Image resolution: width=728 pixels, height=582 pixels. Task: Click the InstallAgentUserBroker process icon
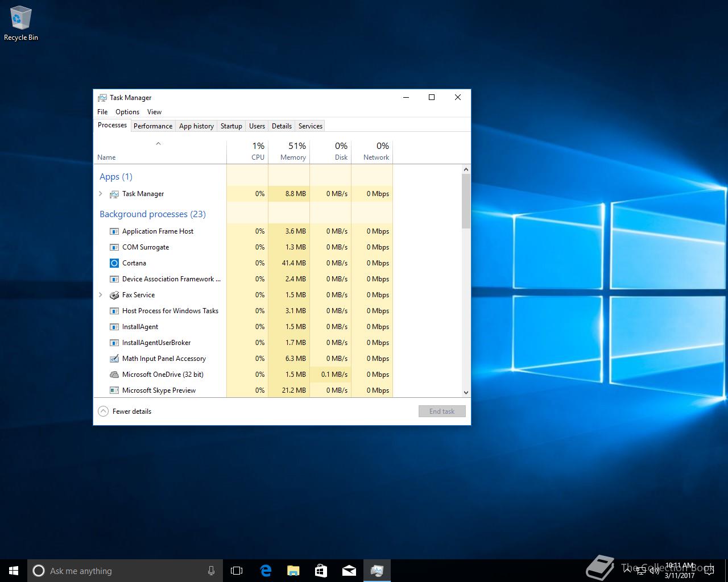pyautogui.click(x=114, y=343)
